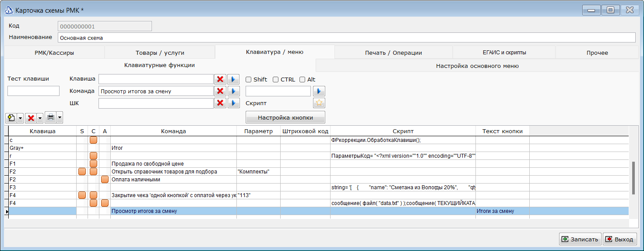
Task: Toggle C marker in row 'r'
Action: [x=93, y=156]
